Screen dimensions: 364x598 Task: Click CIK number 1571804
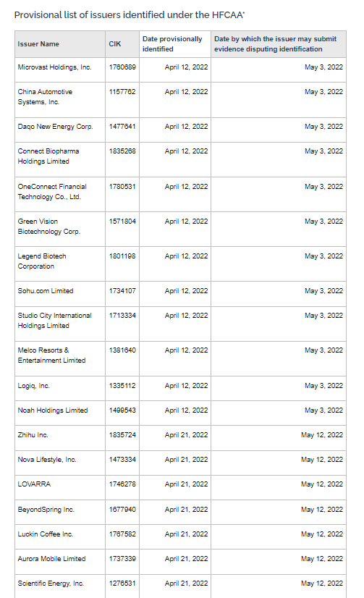[122, 222]
